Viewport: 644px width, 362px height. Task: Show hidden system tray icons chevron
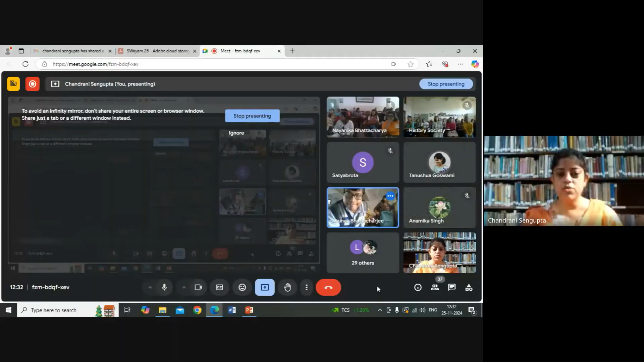coord(380,310)
